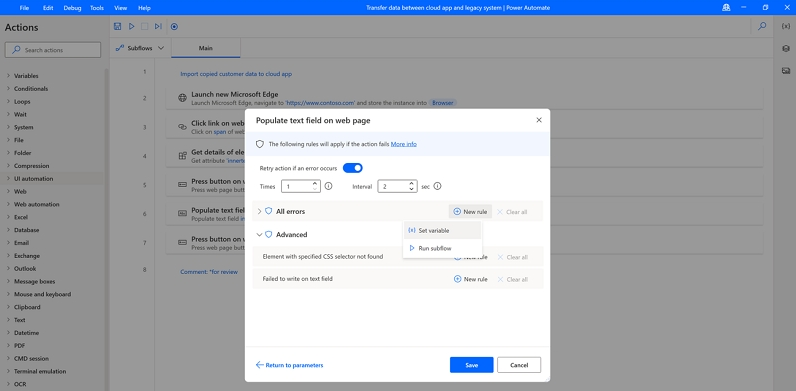
Task: Collapse the Advanced section
Action: coord(259,235)
